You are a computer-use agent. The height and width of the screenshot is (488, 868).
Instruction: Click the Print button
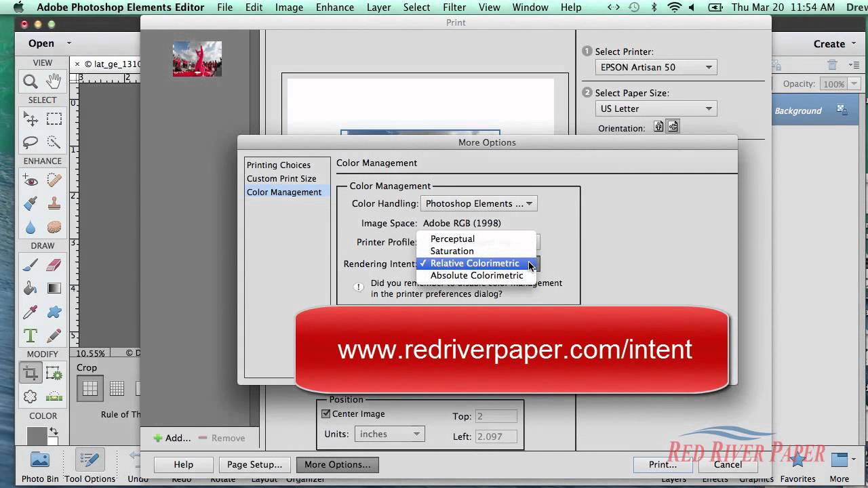[x=663, y=464]
